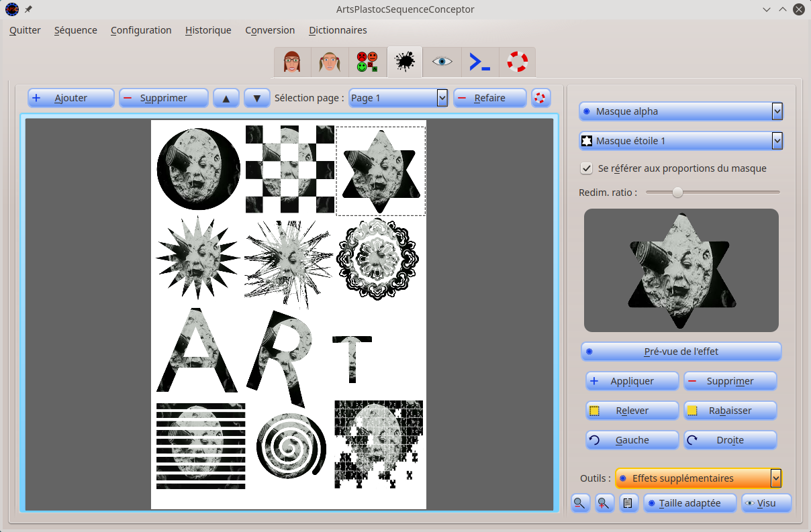Open the Dictionnaires menu
The height and width of the screenshot is (532, 811).
click(338, 30)
